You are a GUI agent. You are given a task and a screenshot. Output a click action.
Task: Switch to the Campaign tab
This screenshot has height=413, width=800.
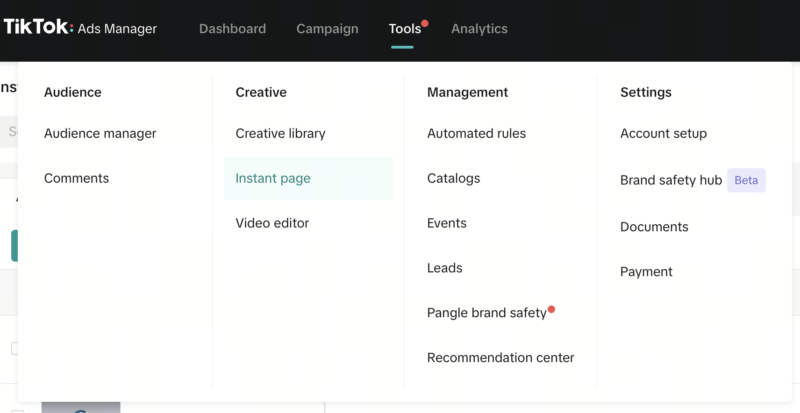327,29
